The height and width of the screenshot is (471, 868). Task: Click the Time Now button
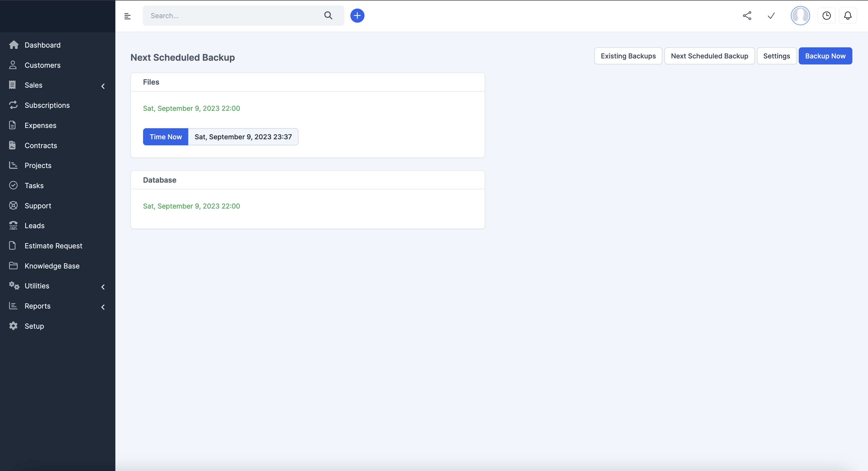pos(165,137)
